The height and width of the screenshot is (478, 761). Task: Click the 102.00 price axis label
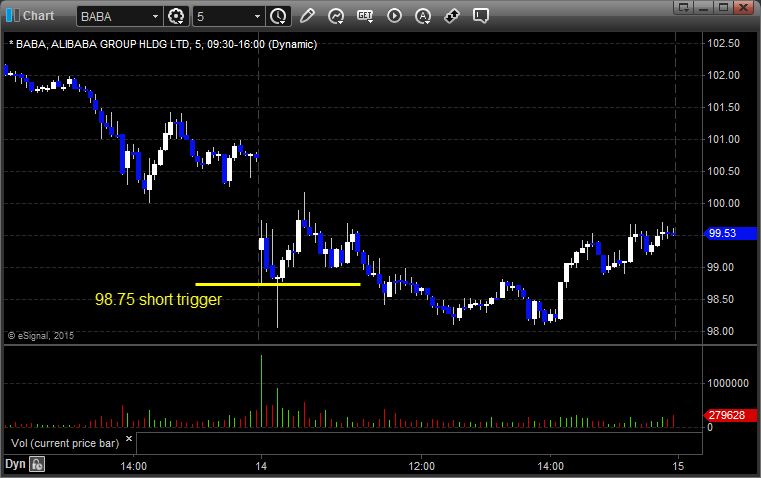click(723, 75)
